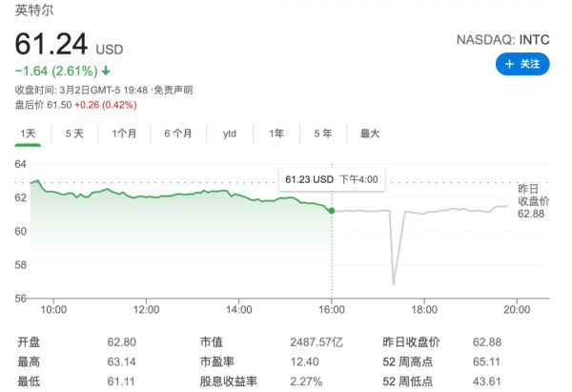Click the 昨日收盘价 62.88 chart label
The image size is (572, 392).
click(534, 200)
